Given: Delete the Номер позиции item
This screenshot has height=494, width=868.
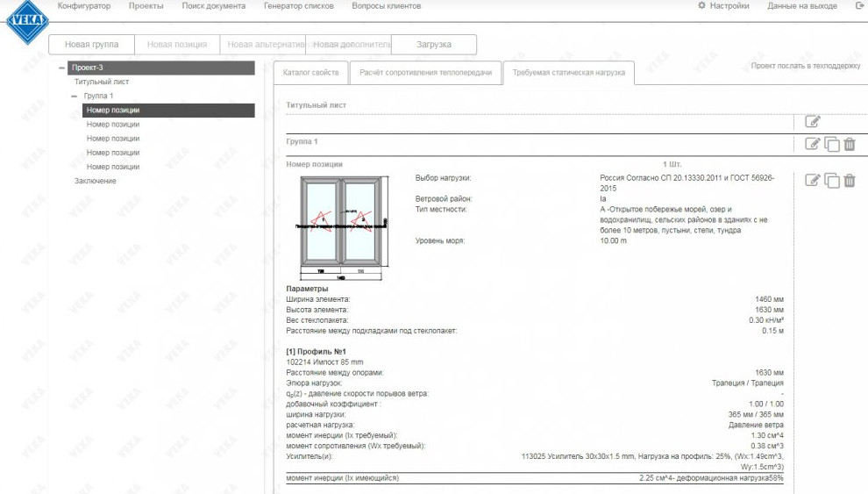Looking at the screenshot, I should (x=849, y=181).
